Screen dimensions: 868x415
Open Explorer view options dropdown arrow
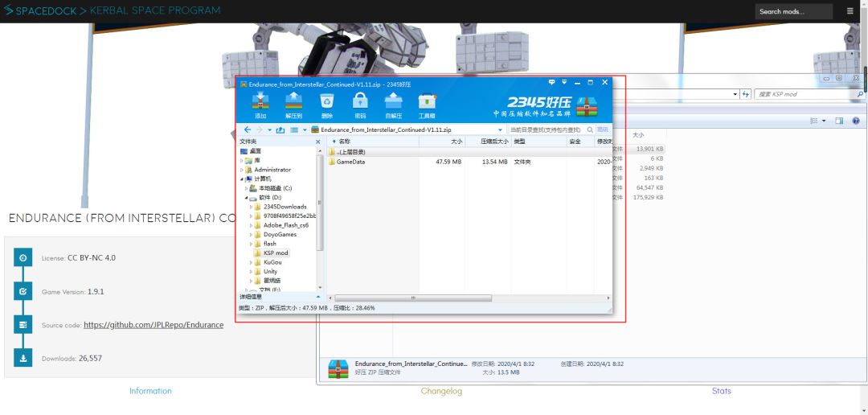click(x=824, y=121)
